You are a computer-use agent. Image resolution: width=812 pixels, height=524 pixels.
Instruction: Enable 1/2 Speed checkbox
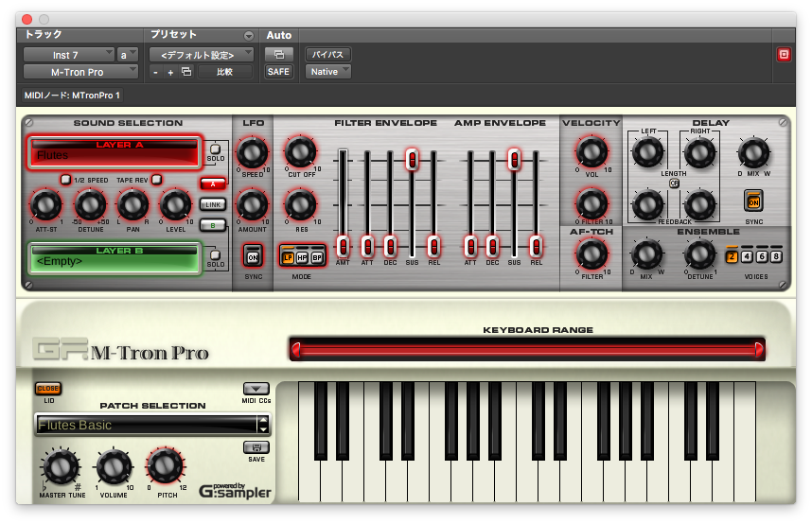point(65,179)
